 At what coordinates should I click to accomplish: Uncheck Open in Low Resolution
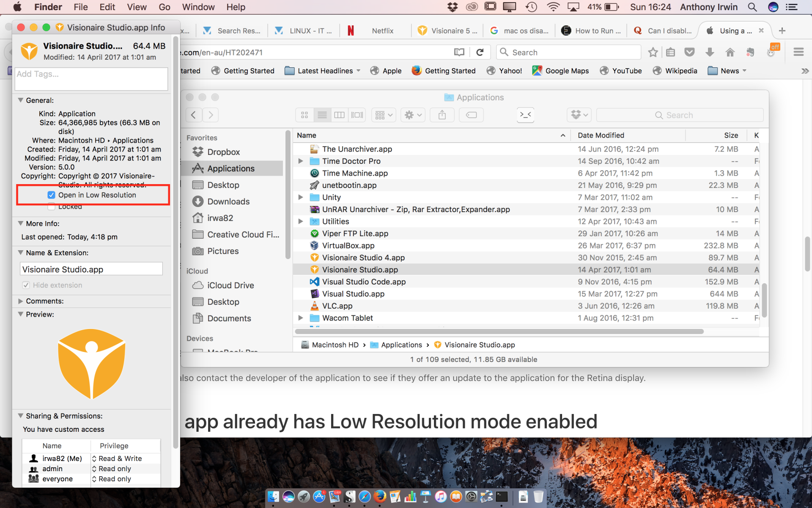(x=51, y=195)
